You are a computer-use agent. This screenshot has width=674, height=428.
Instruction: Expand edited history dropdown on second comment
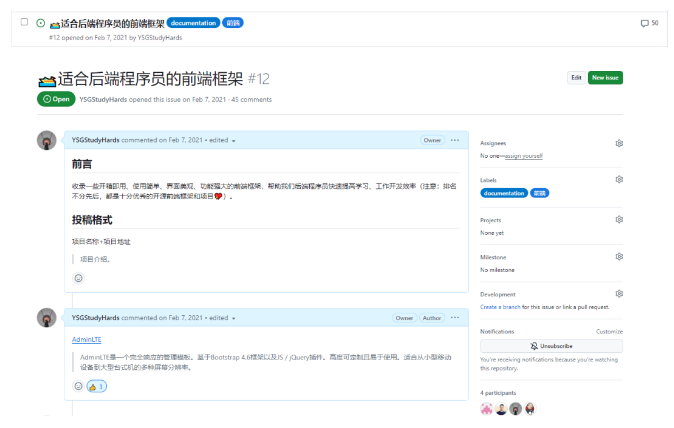(234, 318)
